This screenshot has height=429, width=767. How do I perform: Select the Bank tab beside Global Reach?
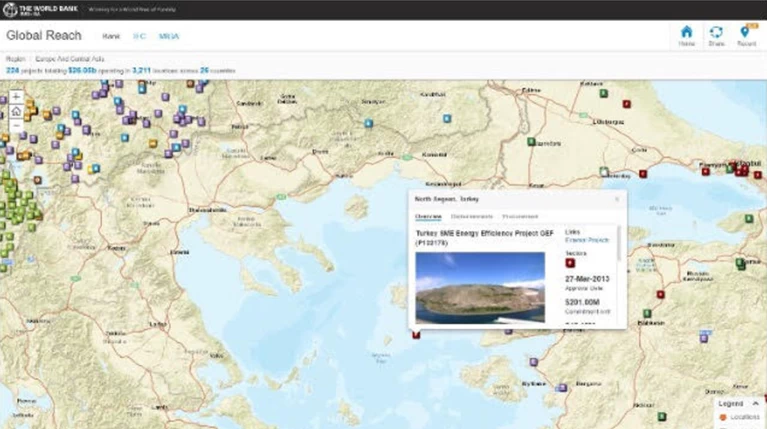pos(111,36)
